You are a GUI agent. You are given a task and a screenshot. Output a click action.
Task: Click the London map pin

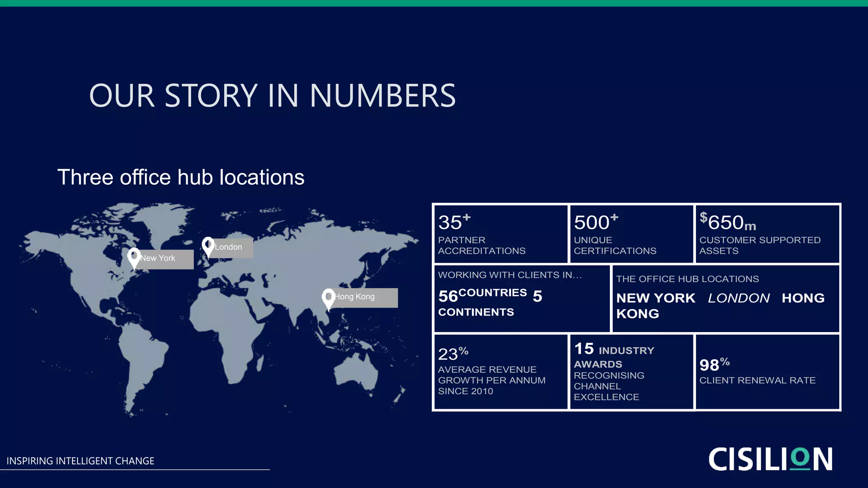click(x=208, y=246)
